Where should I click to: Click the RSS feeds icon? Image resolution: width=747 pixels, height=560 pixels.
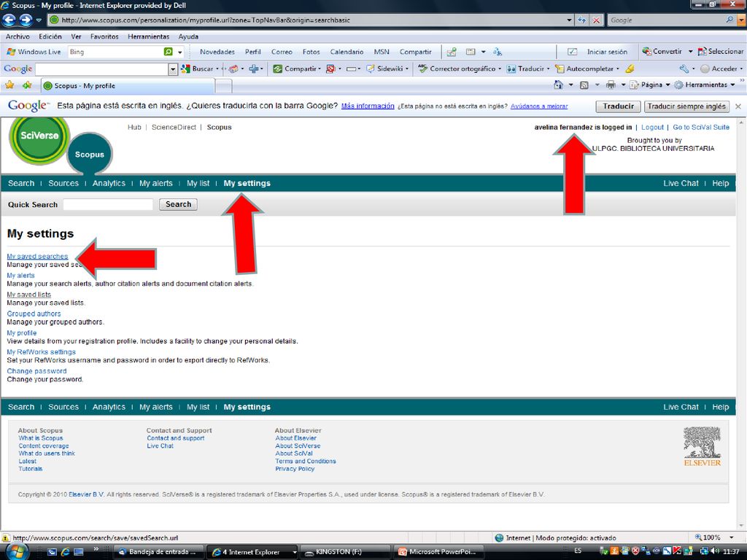(584, 85)
